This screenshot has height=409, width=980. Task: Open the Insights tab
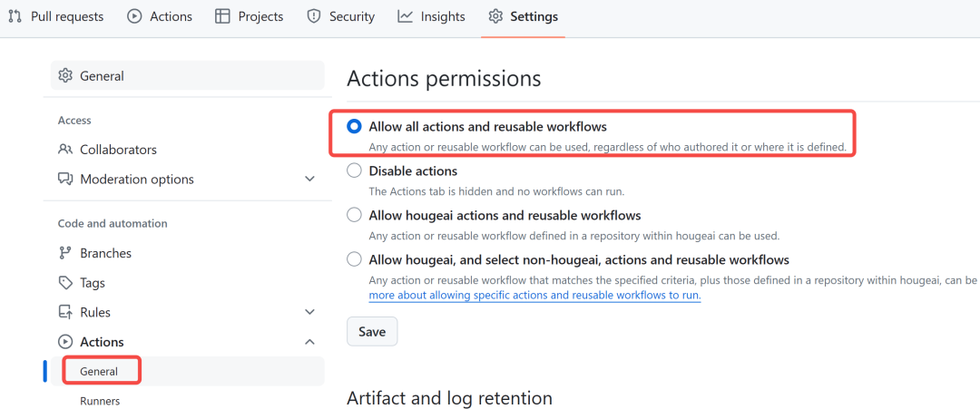tap(443, 16)
